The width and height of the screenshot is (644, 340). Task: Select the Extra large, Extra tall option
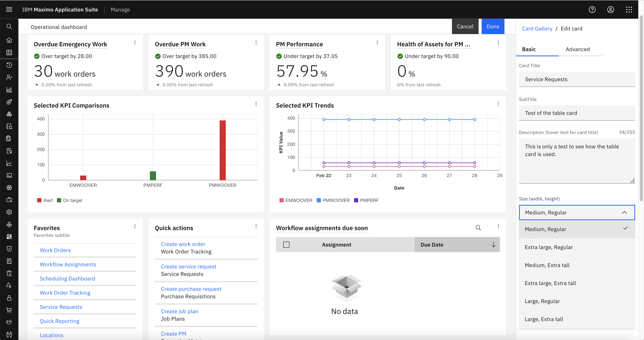click(550, 283)
